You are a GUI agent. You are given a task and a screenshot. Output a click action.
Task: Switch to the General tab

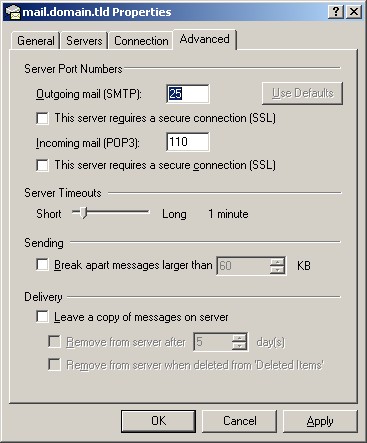coord(36,41)
